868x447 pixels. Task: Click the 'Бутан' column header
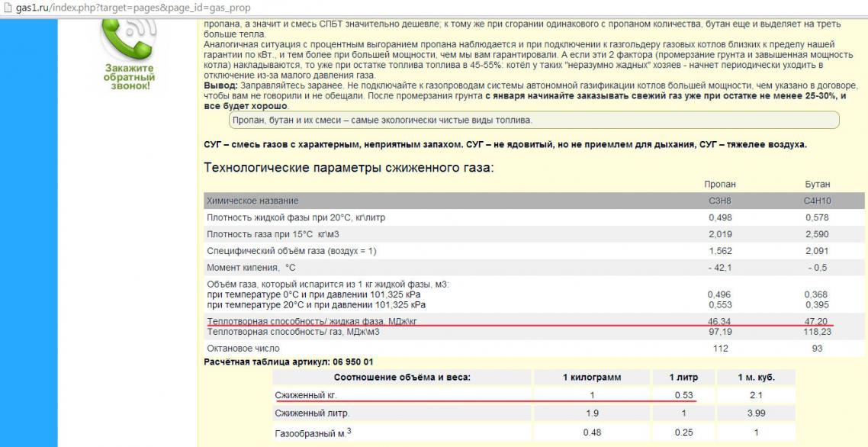817,185
